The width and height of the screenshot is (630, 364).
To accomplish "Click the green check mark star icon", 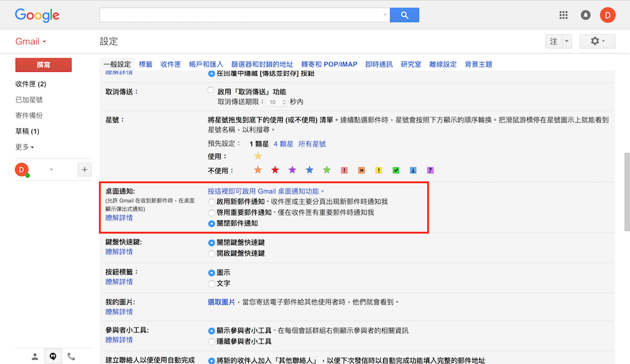I will pos(396,170).
